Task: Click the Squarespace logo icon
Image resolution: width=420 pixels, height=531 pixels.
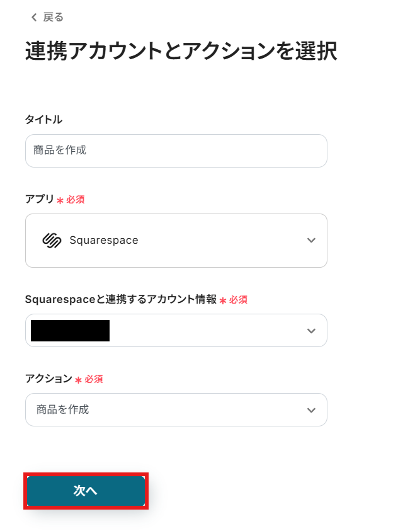Action: (x=51, y=240)
